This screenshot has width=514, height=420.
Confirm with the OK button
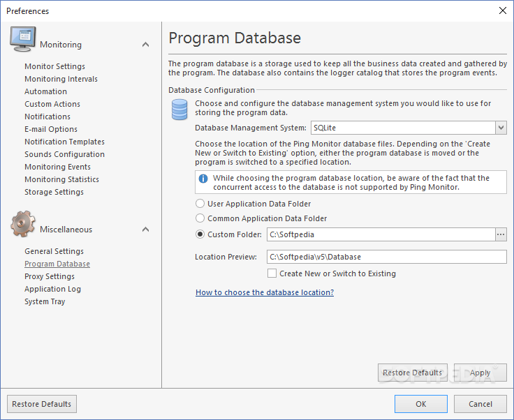tap(421, 404)
